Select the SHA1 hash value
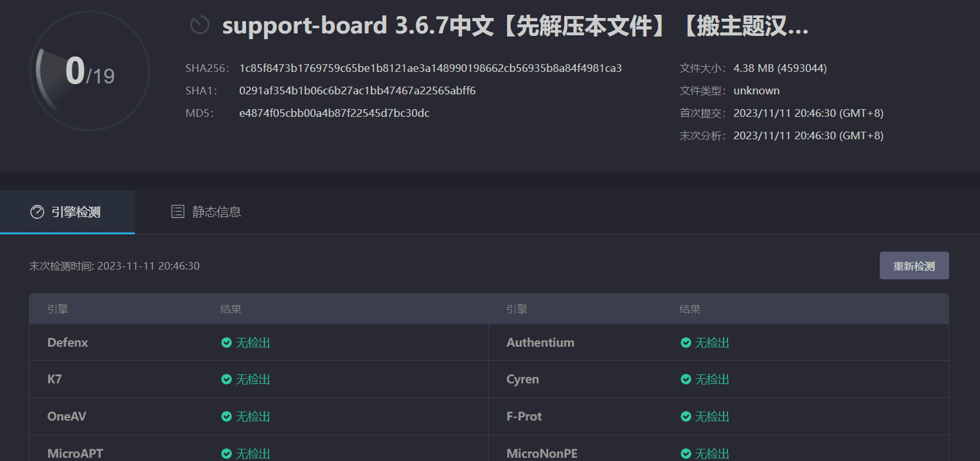 coord(357,91)
